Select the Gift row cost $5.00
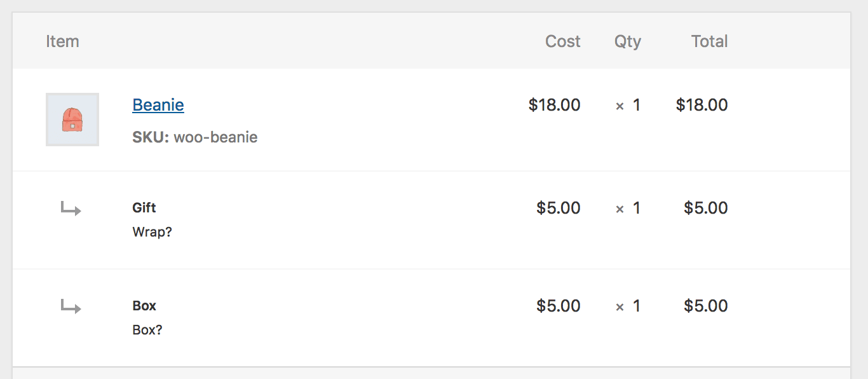 coord(558,208)
